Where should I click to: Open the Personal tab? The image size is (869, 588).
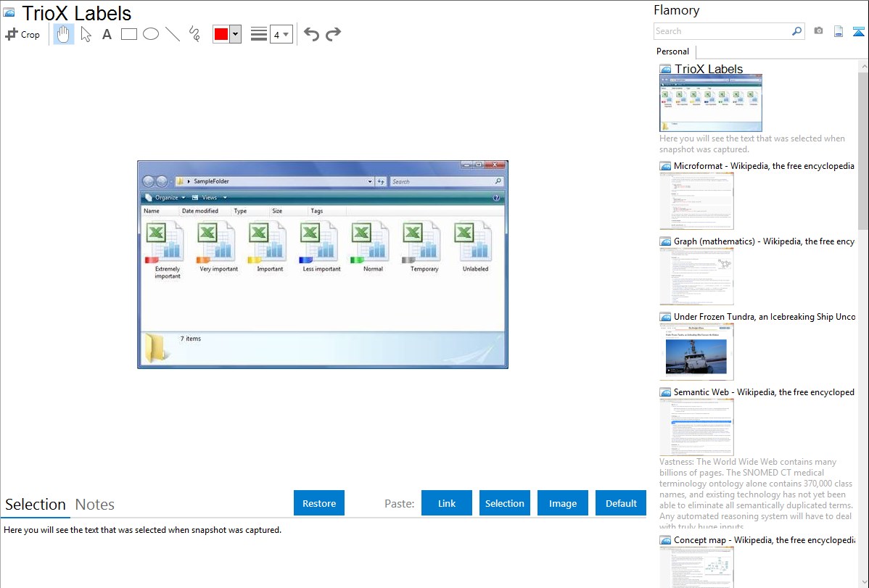click(x=673, y=51)
